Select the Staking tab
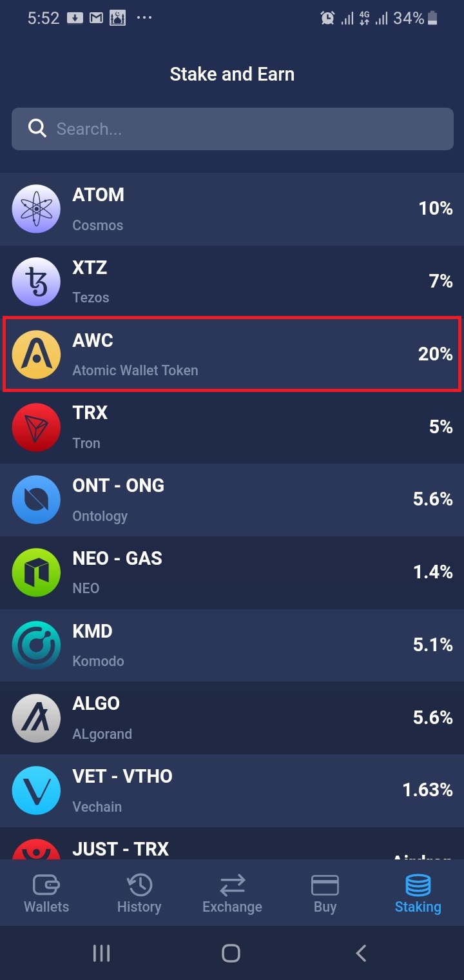 (418, 893)
